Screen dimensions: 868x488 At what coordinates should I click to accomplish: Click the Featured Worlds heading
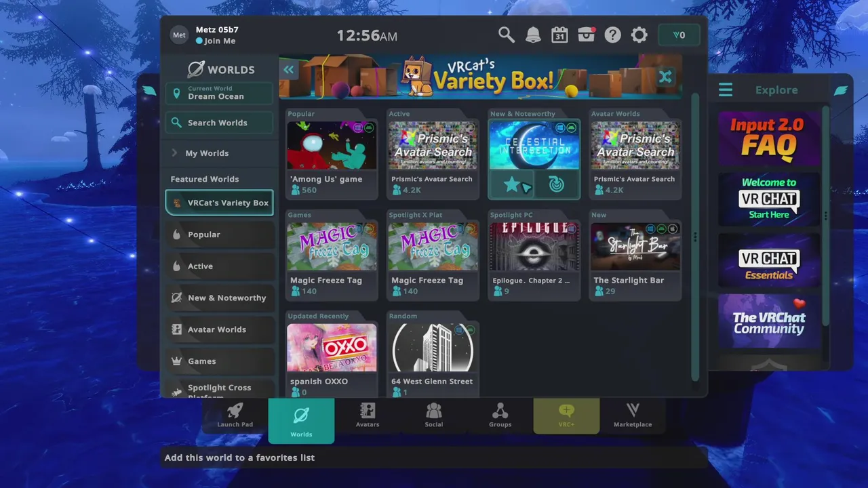(205, 179)
